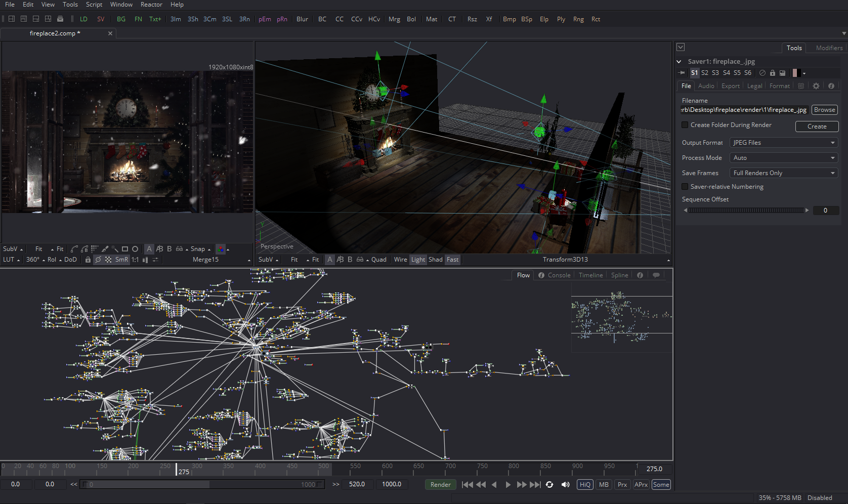
Task: Add a Background node using the BG toolbar icon
Action: [121, 19]
